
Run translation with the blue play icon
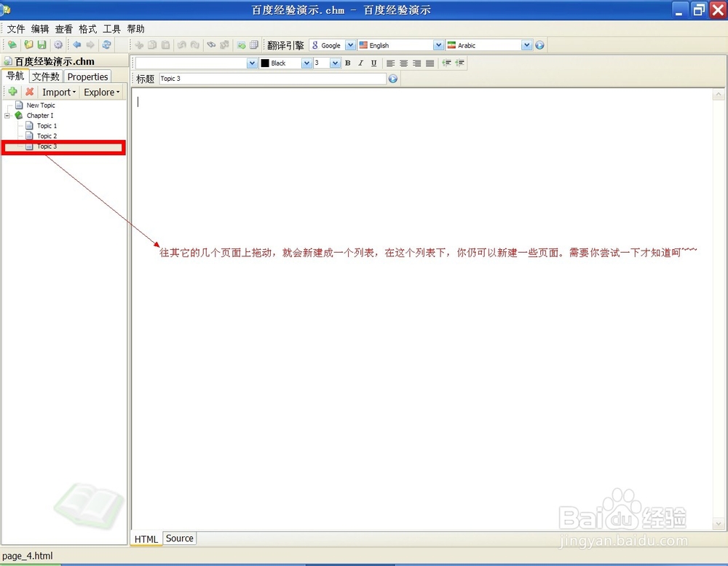click(x=539, y=45)
